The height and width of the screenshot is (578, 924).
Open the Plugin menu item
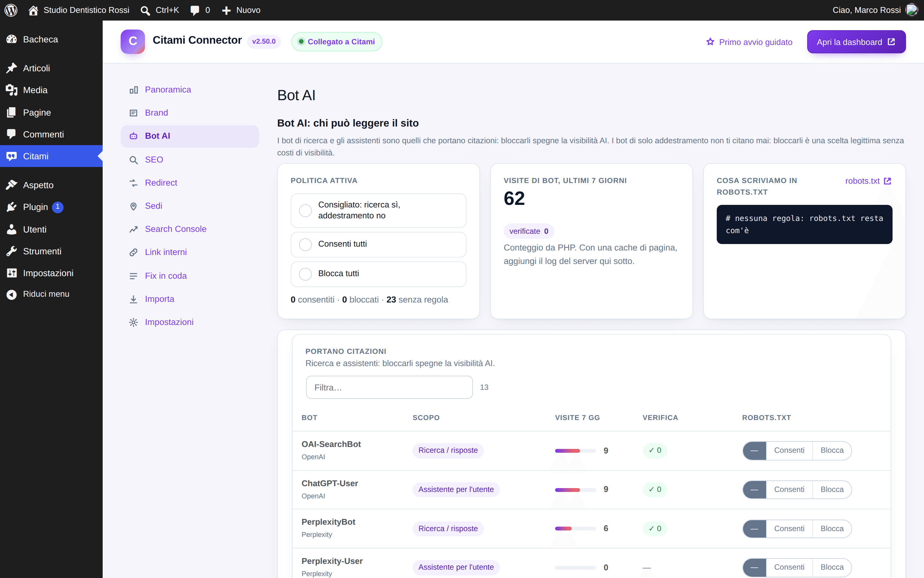pos(51,207)
